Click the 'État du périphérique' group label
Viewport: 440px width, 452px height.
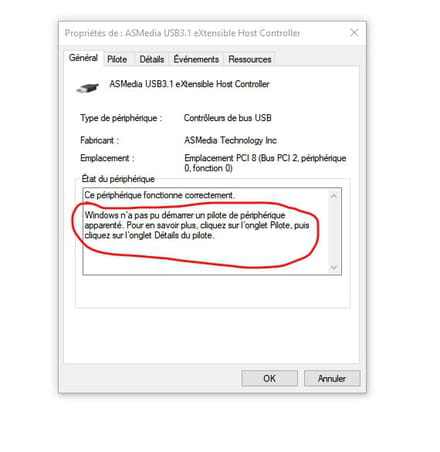pyautogui.click(x=118, y=179)
